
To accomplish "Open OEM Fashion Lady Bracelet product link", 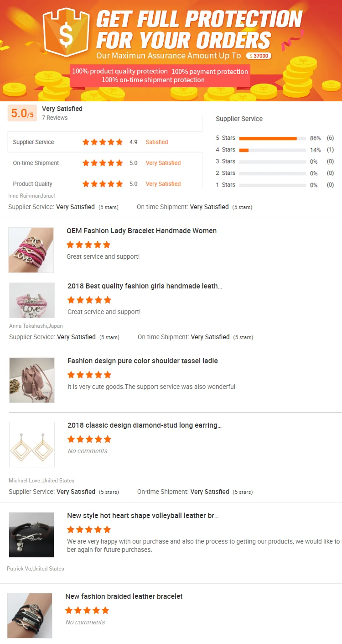I will coord(144,231).
